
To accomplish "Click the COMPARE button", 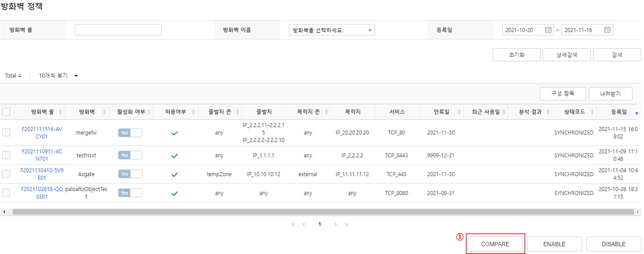I will point(495,244).
